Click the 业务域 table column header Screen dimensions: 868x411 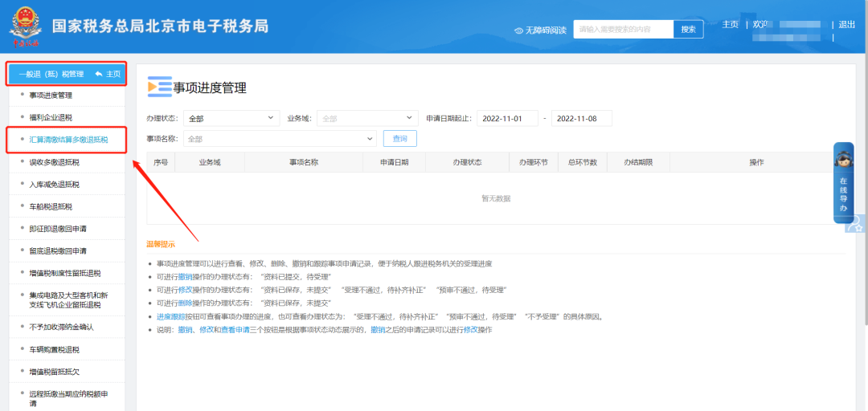click(210, 163)
